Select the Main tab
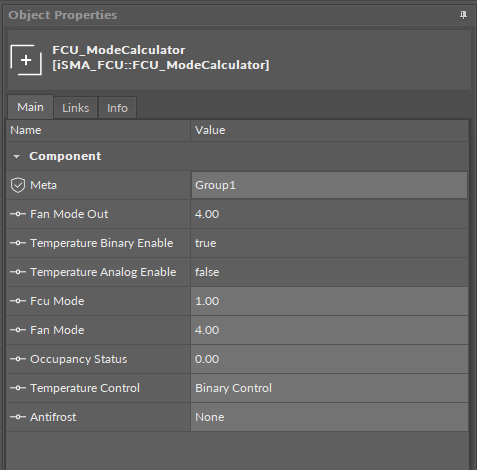477x470 pixels. [x=30, y=107]
